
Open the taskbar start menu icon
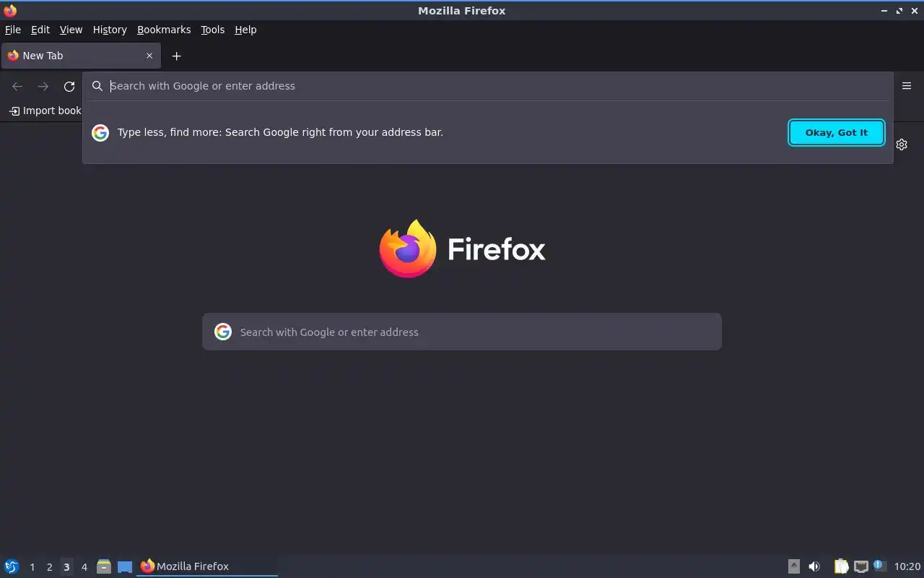(12, 566)
